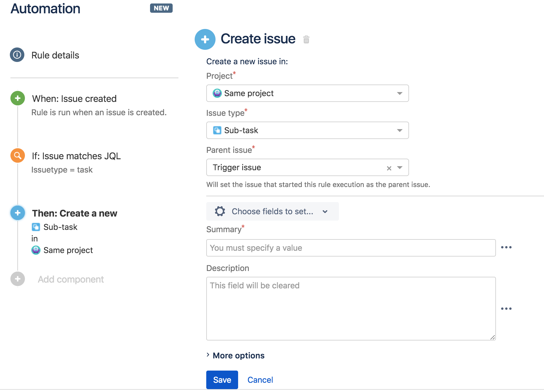544x392 pixels.
Task: Open Parent issue dropdown arrow
Action: (400, 167)
